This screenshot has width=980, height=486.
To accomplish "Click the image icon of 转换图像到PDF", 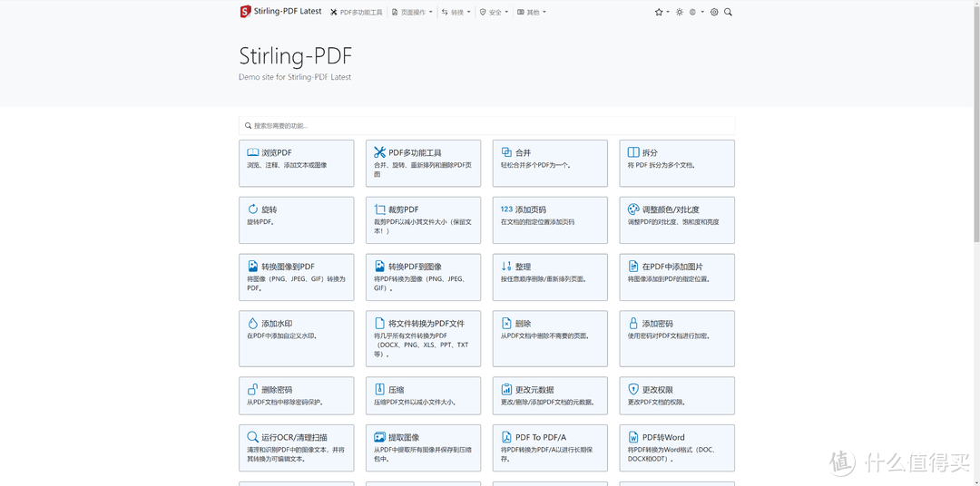I will point(252,266).
